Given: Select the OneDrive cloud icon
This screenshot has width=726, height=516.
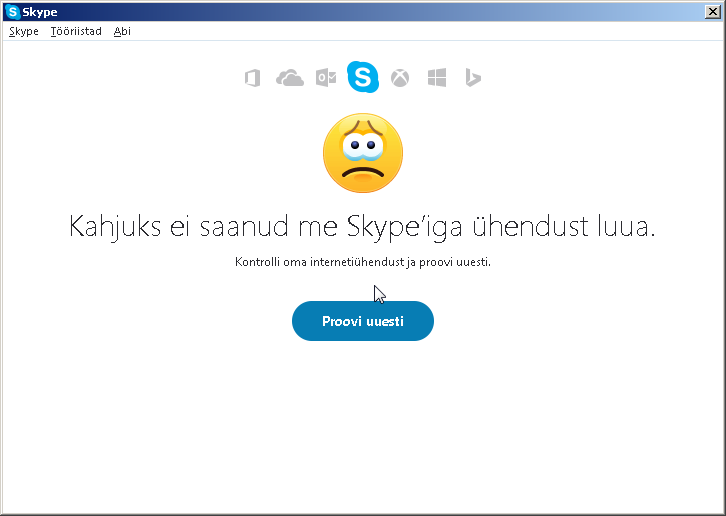Looking at the screenshot, I should 290,78.
